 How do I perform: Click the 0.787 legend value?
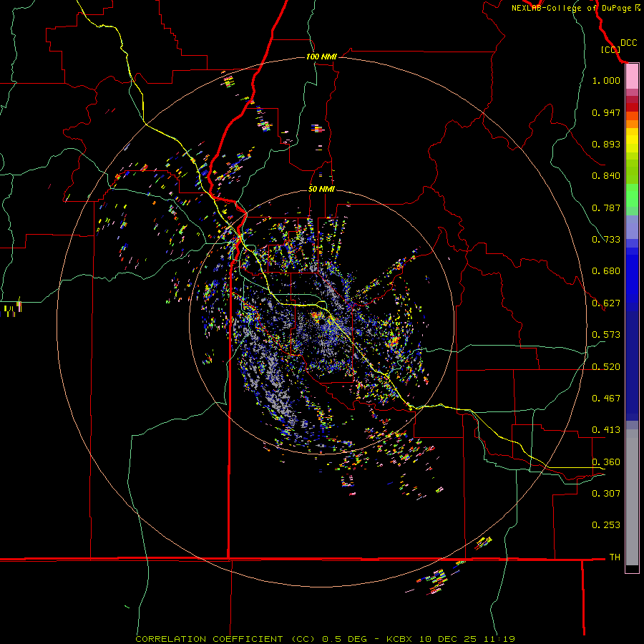606,208
